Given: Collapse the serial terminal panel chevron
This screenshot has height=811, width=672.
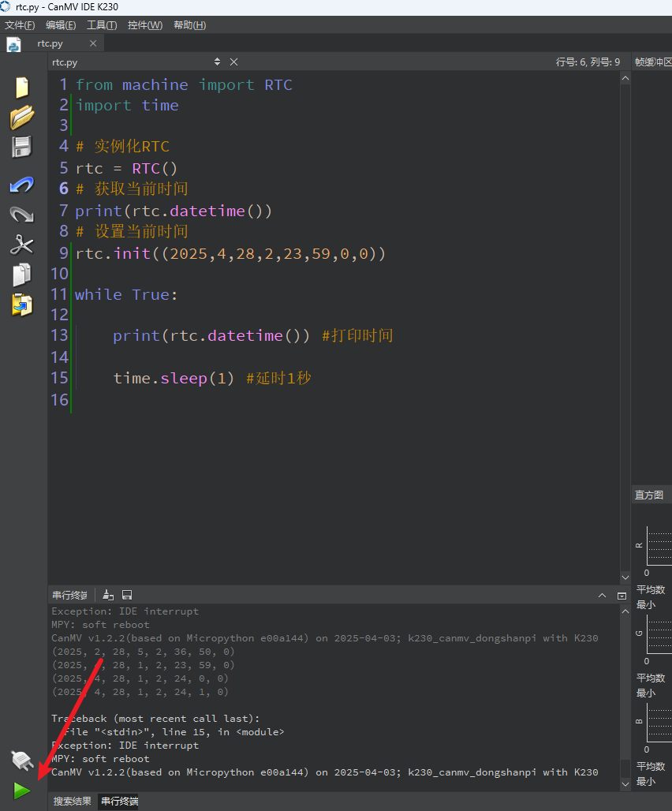Looking at the screenshot, I should 603,596.
